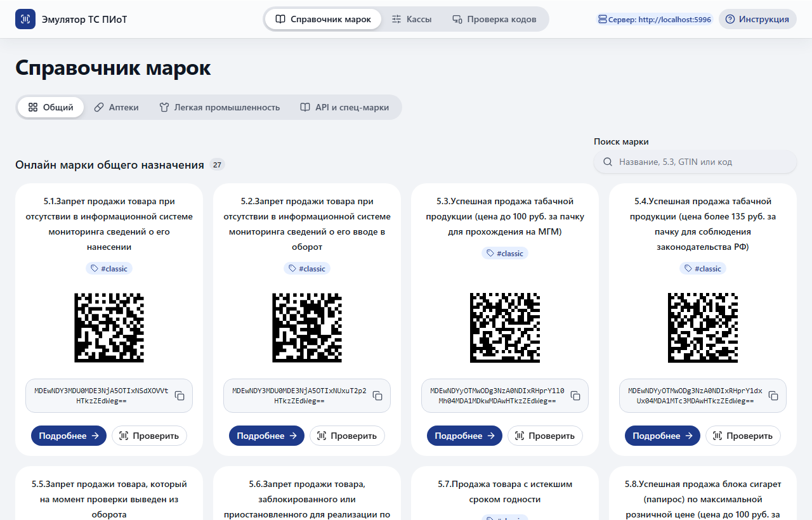This screenshot has height=520, width=812.
Task: Select the Общий category tab
Action: coord(51,107)
